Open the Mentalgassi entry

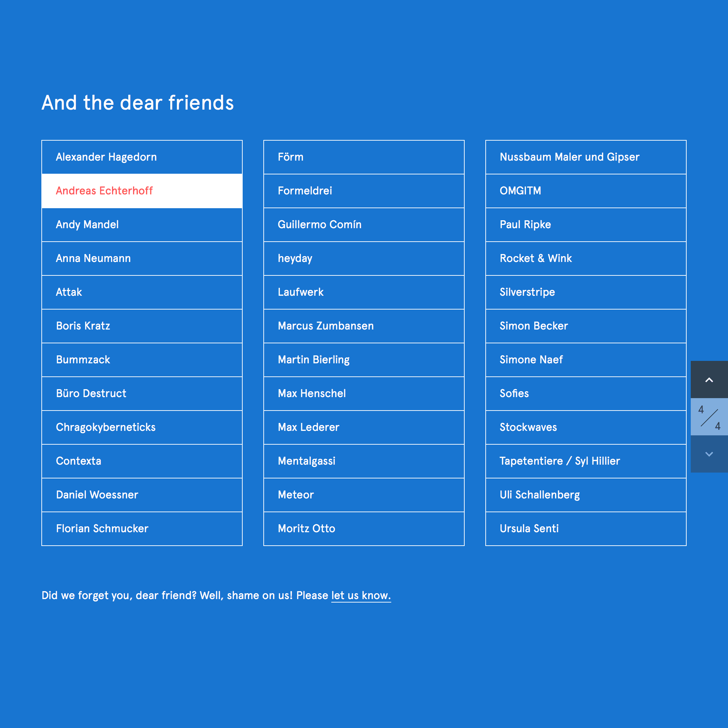[x=364, y=461]
